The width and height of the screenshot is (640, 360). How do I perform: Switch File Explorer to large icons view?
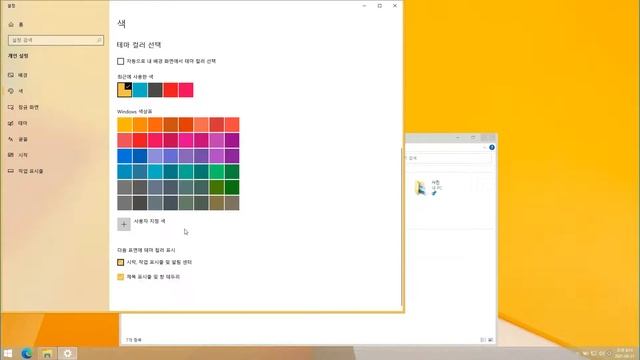click(491, 340)
